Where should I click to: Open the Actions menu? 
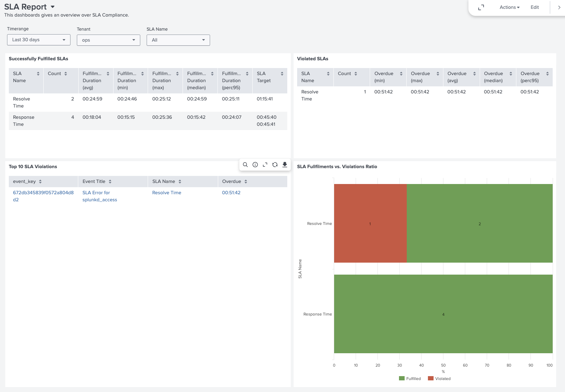(x=509, y=7)
